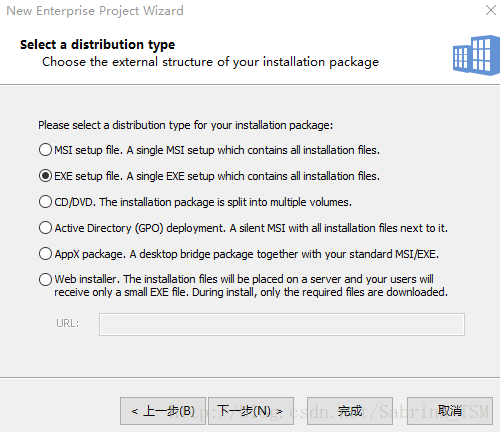Go back using the 上一步(B) button
This screenshot has height=432, width=500.
[x=163, y=411]
